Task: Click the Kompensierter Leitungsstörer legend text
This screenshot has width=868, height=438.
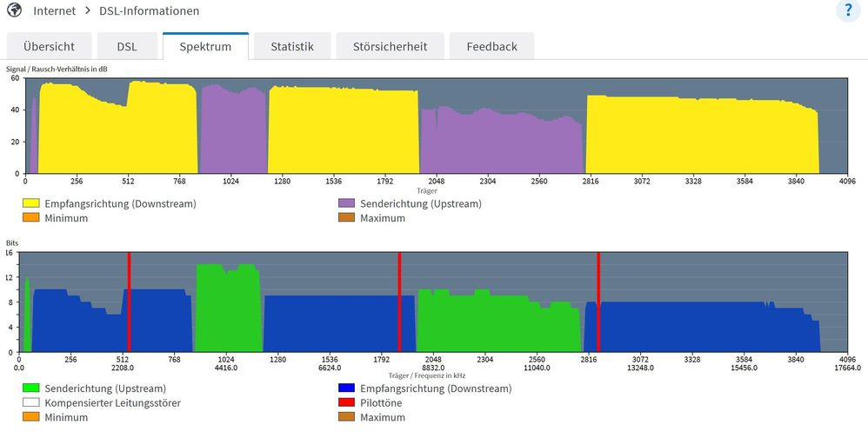Action: 112,403
